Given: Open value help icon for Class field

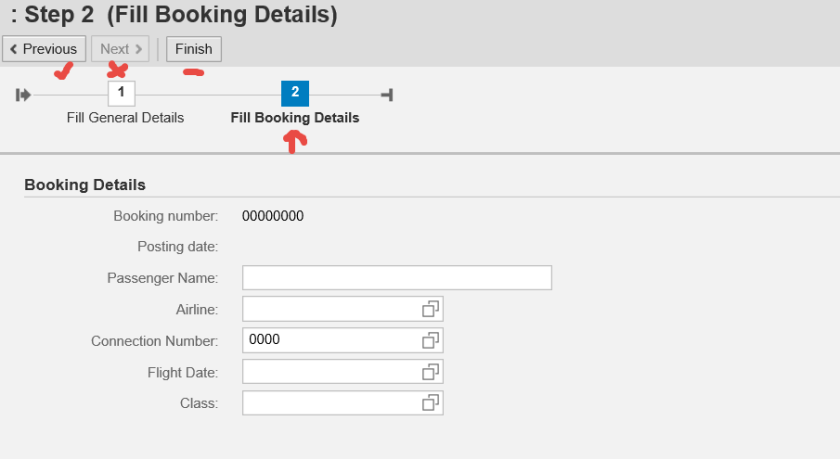Looking at the screenshot, I should [431, 403].
